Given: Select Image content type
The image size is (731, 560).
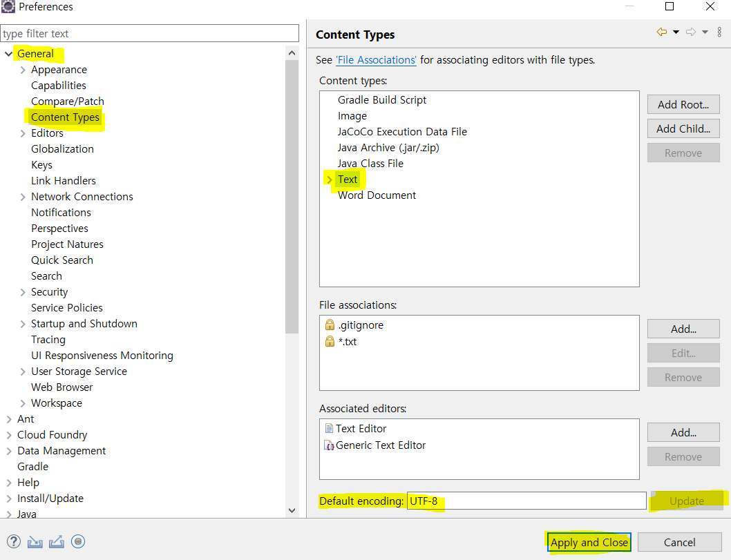Looking at the screenshot, I should pos(352,115).
